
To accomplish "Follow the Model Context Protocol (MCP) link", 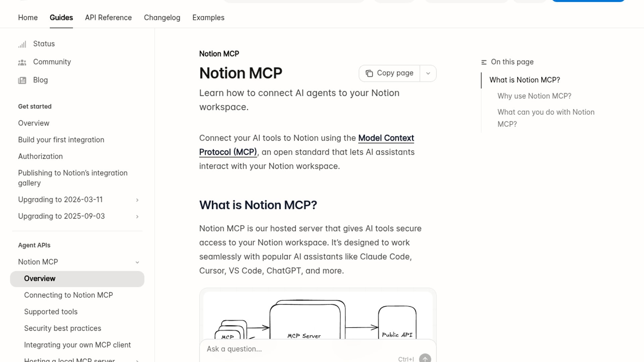I will click(x=386, y=138).
